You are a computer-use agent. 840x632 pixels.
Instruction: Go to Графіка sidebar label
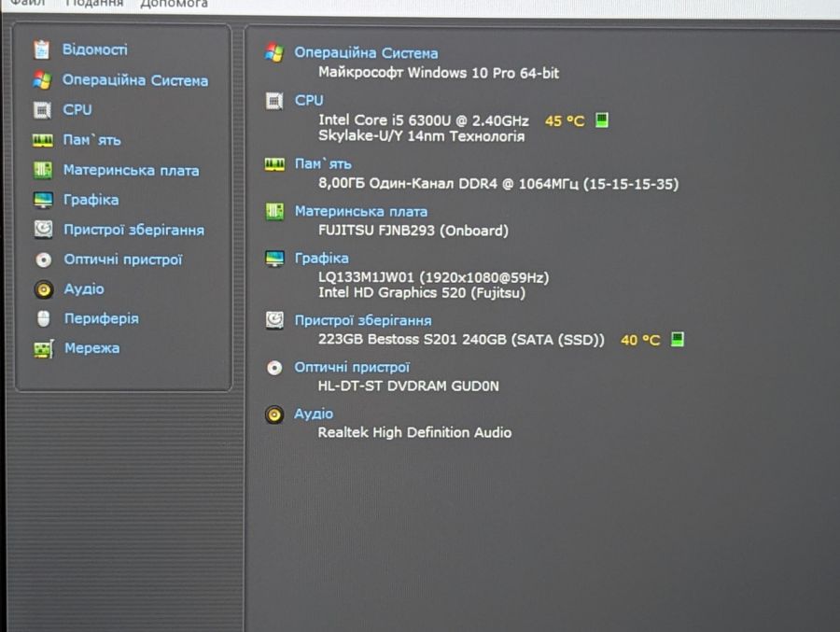point(91,200)
